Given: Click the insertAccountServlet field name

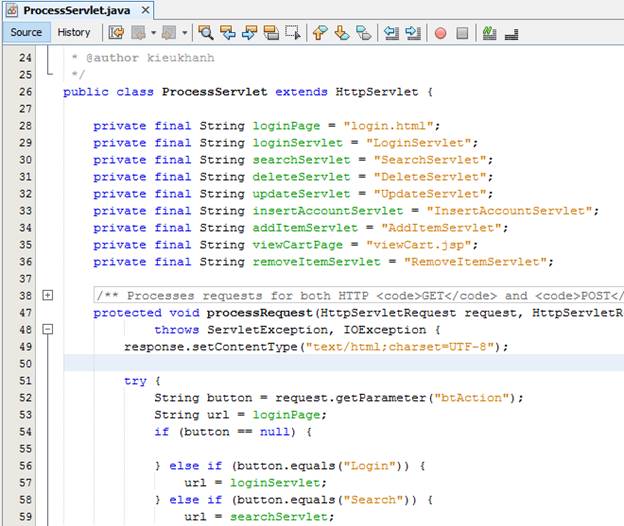Looking at the screenshot, I should click(328, 211).
